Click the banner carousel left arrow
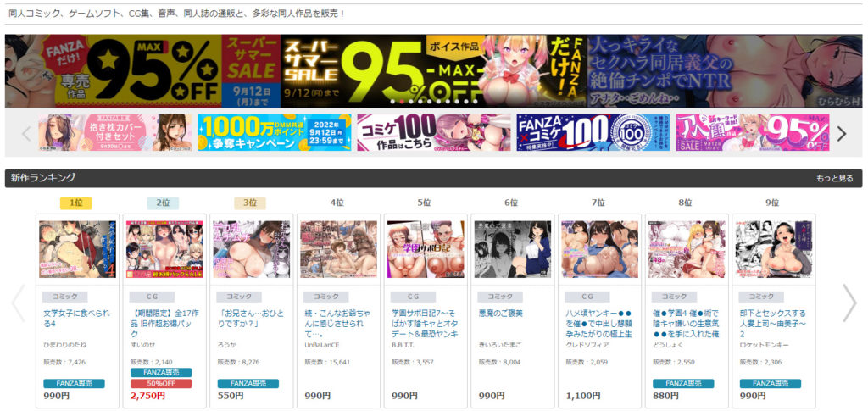This screenshot has width=868, height=411. click(x=25, y=133)
